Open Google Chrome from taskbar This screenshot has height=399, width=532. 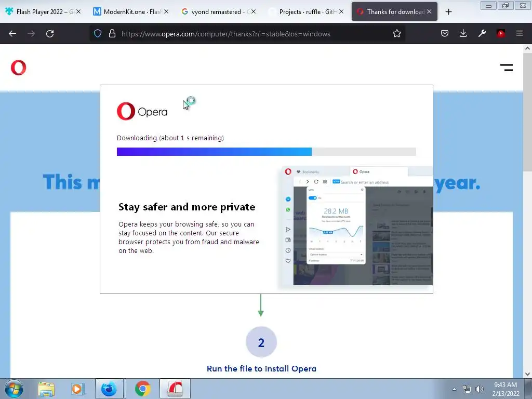(142, 389)
